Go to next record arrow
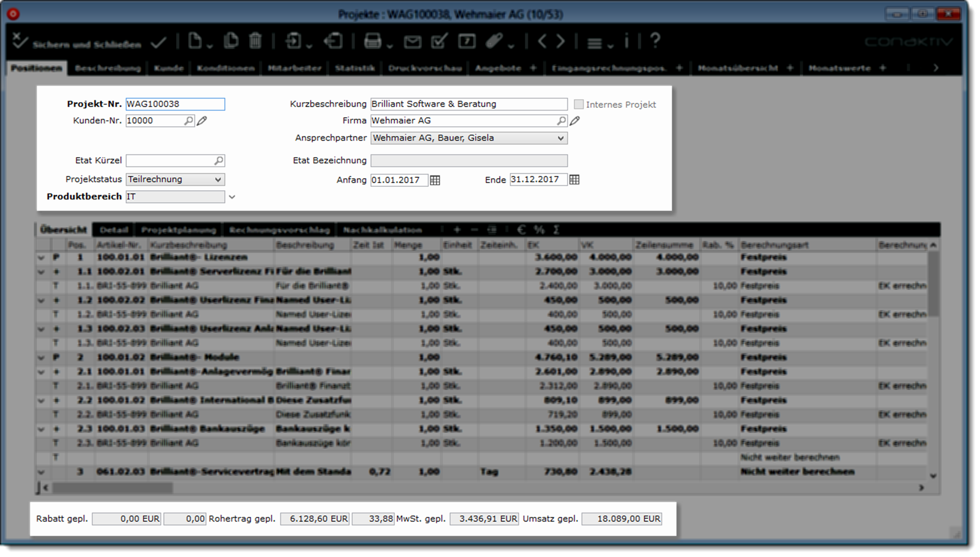The width and height of the screenshot is (980, 557). pos(560,41)
